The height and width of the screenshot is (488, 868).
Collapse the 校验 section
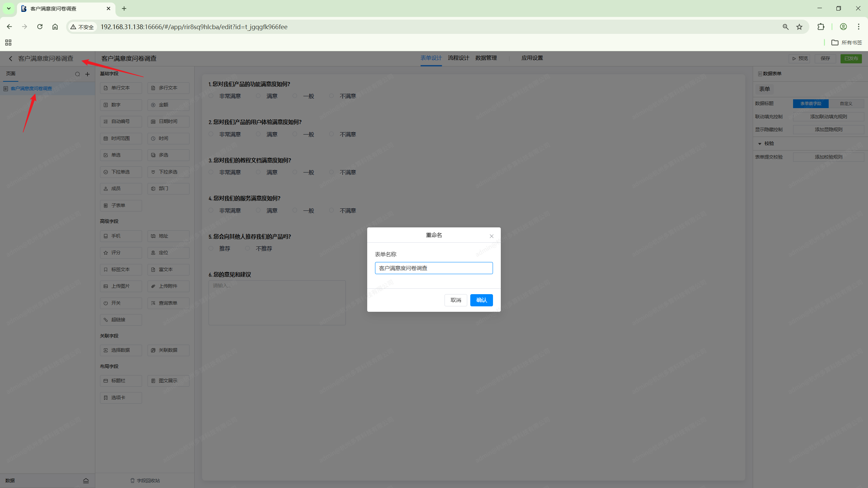759,144
